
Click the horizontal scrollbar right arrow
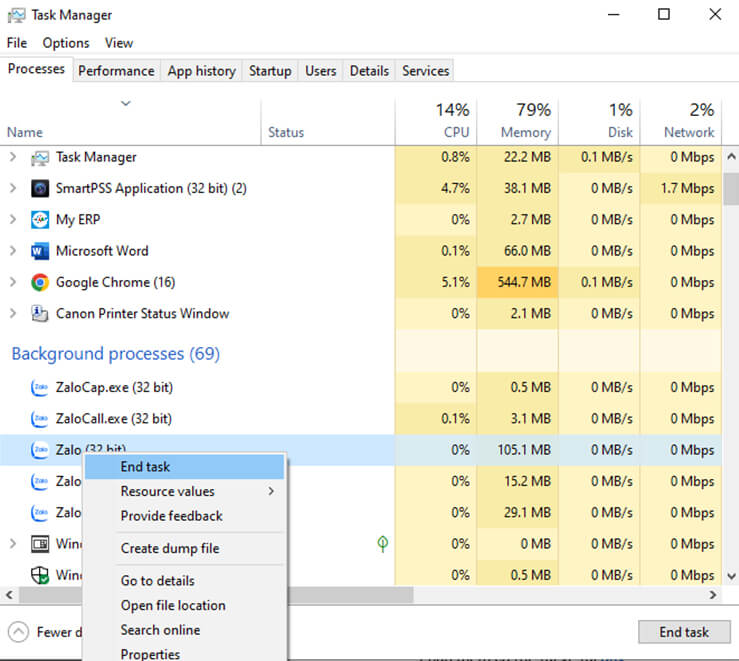click(x=713, y=595)
